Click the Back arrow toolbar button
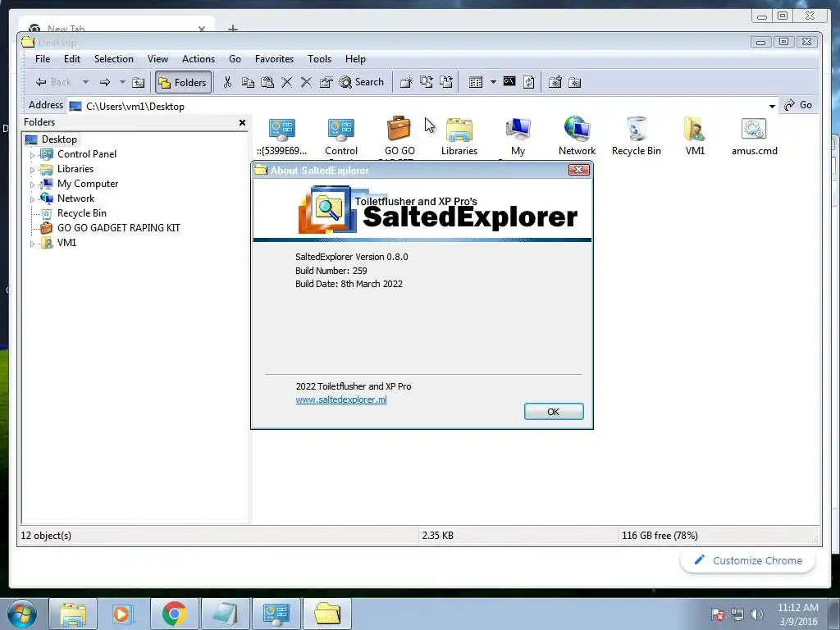The height and width of the screenshot is (630, 840). pos(52,82)
